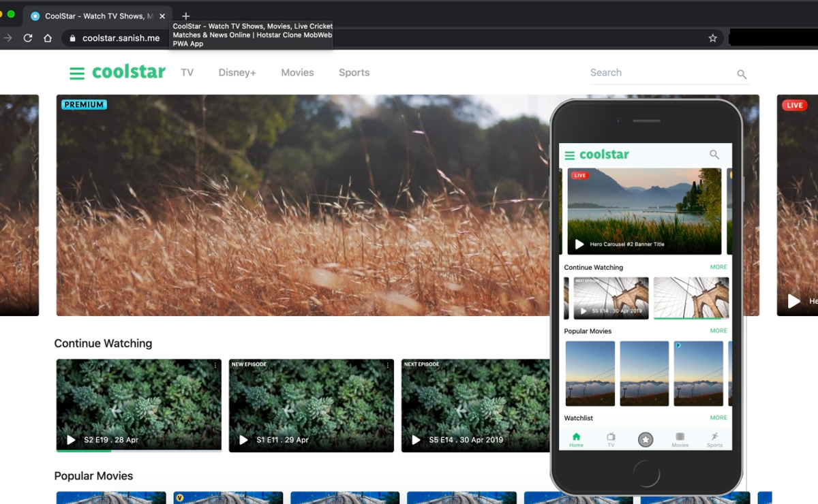Open the first Popular Movies desktop thumbnail
818x504 pixels.
pyautogui.click(x=111, y=498)
